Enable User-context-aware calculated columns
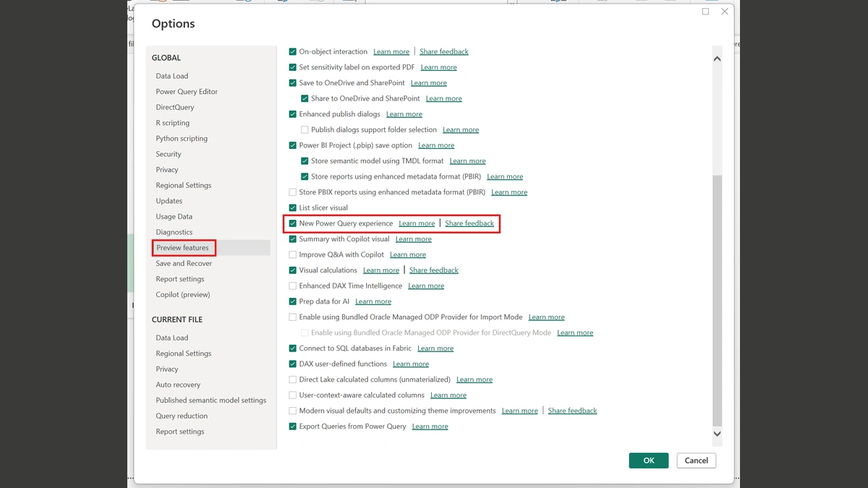868x488 pixels. point(293,395)
